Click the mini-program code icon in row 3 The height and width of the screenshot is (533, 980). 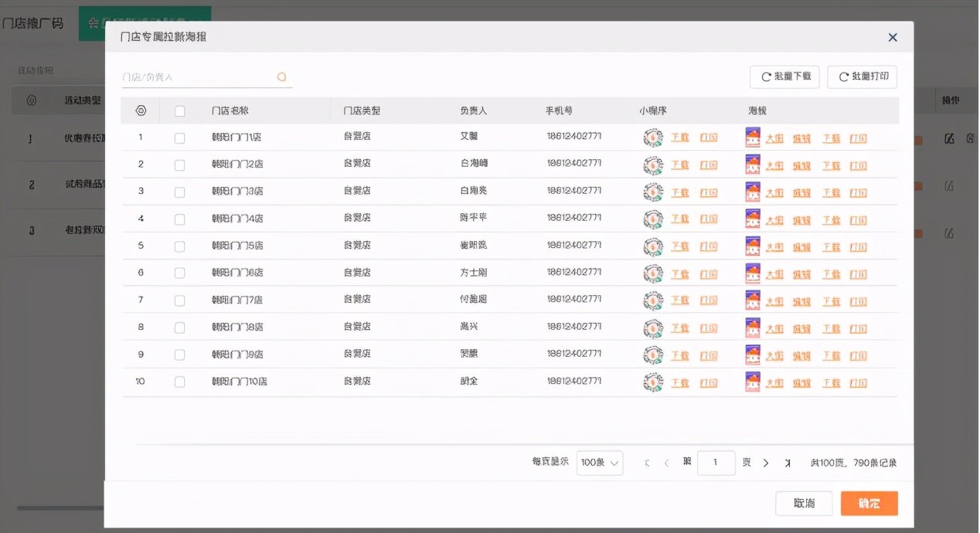(653, 192)
